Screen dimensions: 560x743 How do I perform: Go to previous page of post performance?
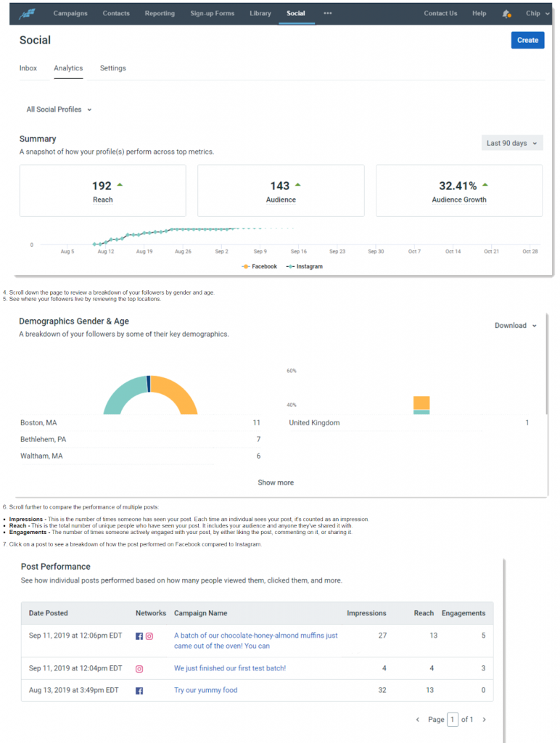point(417,720)
